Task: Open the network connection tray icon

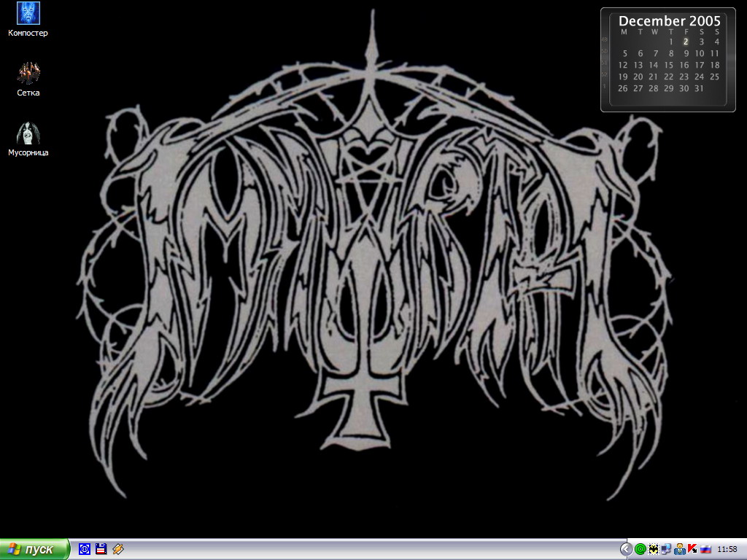Action: click(x=666, y=550)
